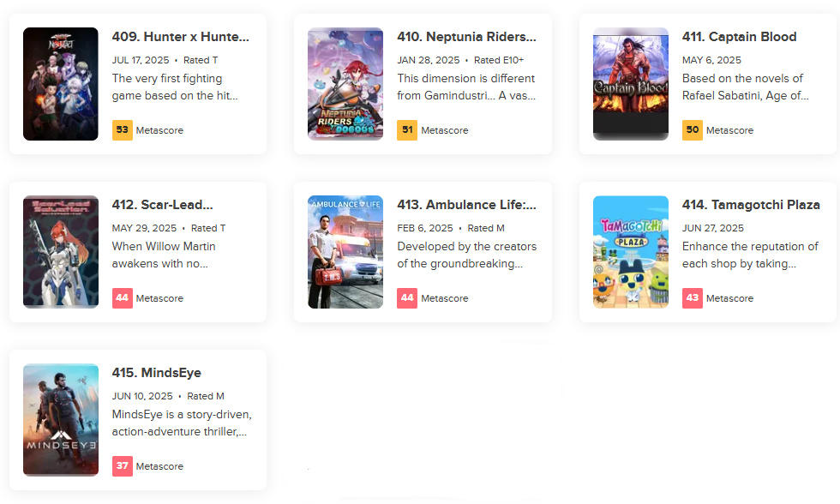840x504 pixels.
Task: Open the '409. Hunter x Hunte...' title
Action: [181, 37]
